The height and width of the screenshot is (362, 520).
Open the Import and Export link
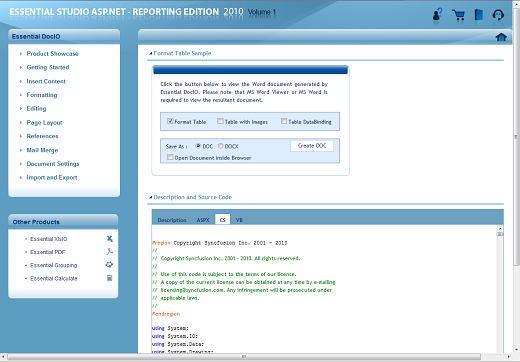click(52, 178)
